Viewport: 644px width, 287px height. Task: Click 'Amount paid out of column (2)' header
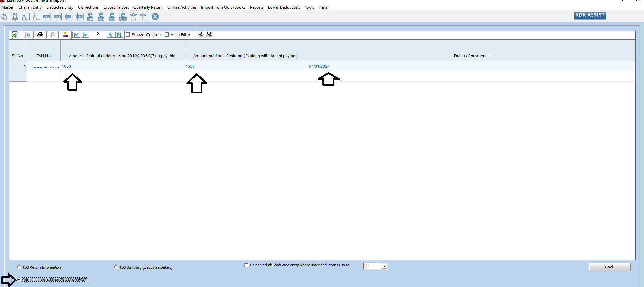tap(246, 56)
